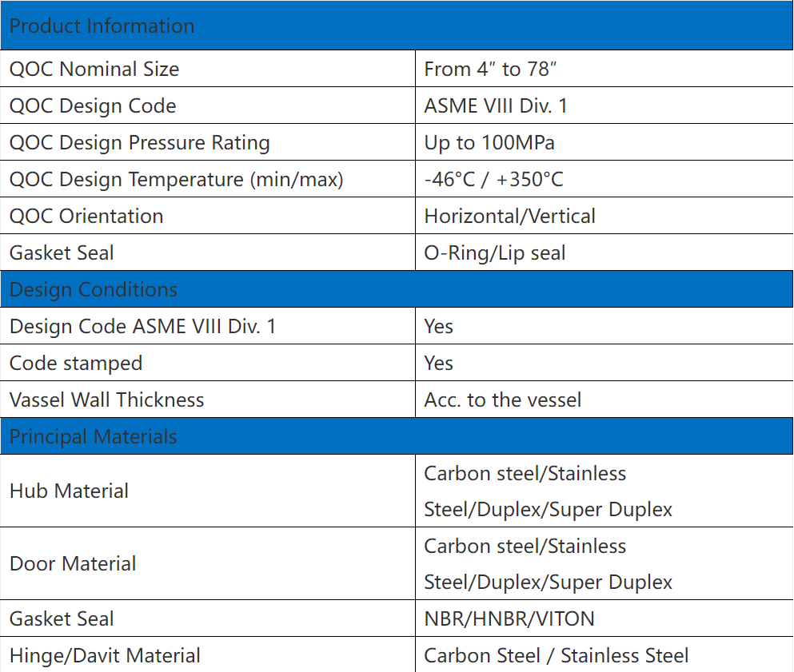The height and width of the screenshot is (672, 794).
Task: Click ASME VIII Div. 1 value cell
Action: click(604, 105)
